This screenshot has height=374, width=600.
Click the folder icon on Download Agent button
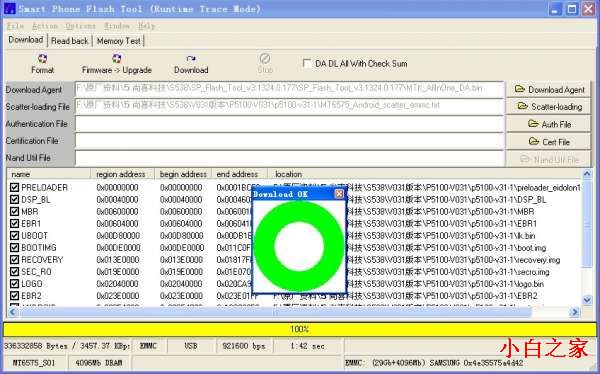520,89
